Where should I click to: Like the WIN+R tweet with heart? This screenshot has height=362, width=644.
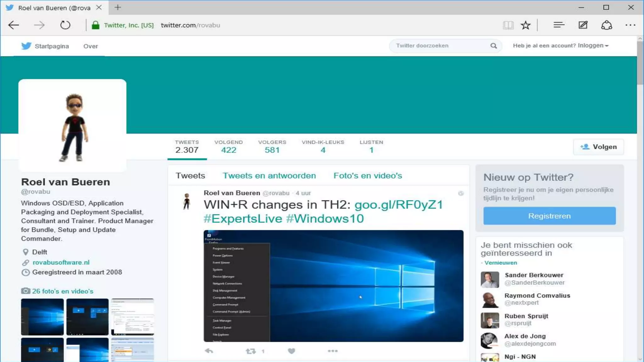click(291, 351)
